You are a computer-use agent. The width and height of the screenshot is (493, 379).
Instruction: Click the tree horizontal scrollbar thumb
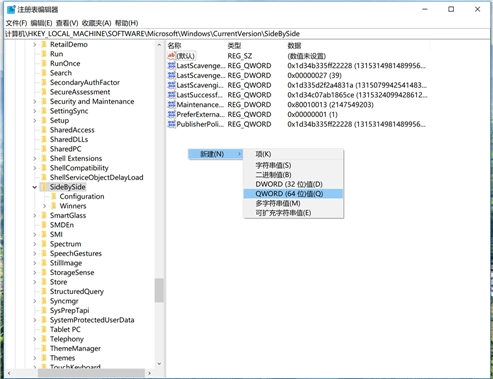pyautogui.click(x=91, y=373)
